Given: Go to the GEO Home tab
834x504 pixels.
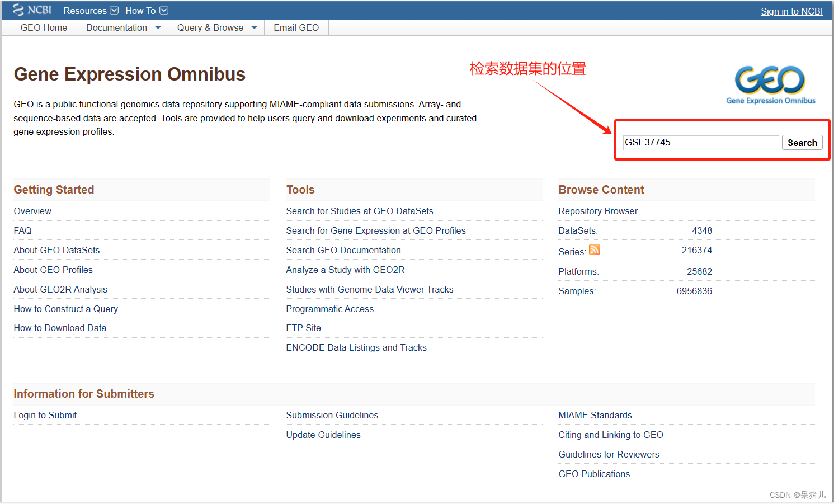Looking at the screenshot, I should [44, 27].
